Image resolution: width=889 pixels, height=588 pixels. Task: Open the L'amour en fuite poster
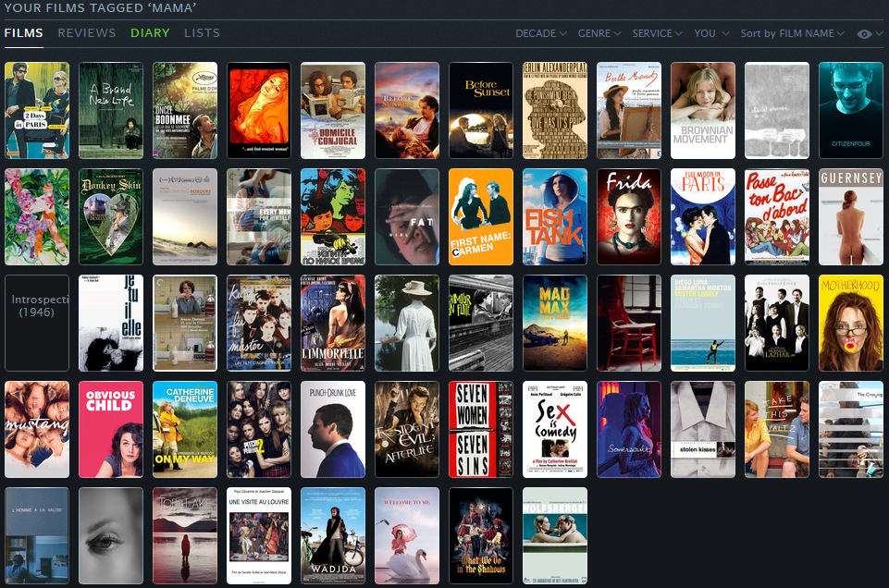click(x=481, y=323)
